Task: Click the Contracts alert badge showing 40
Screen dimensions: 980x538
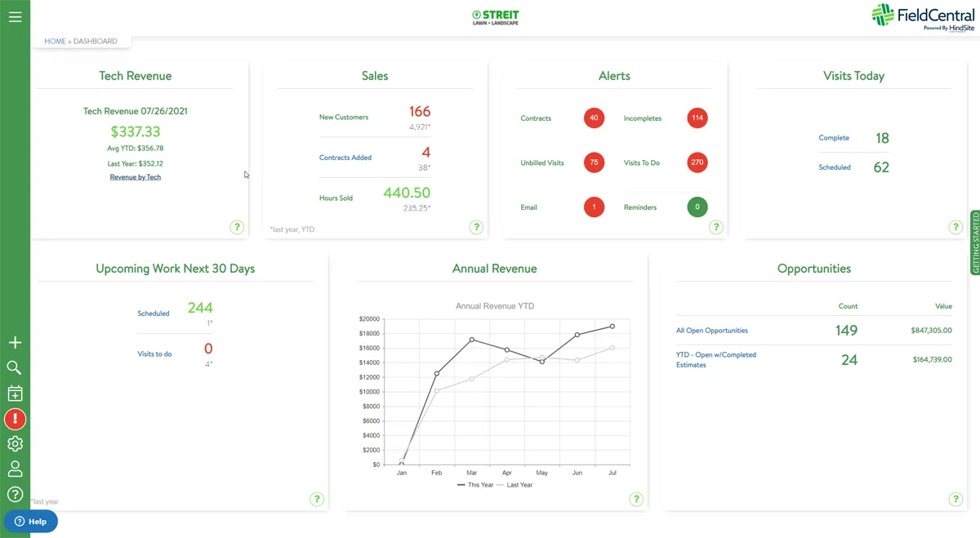Action: (x=594, y=118)
